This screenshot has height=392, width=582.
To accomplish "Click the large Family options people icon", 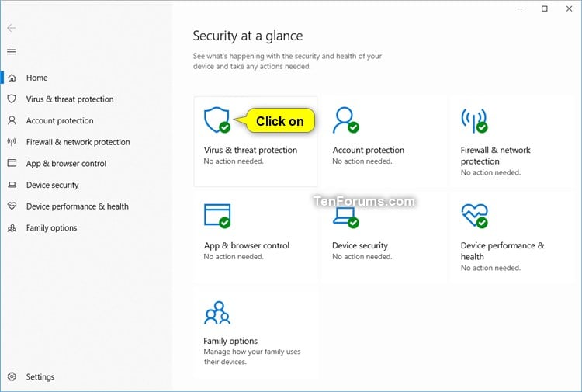I will coord(217,313).
